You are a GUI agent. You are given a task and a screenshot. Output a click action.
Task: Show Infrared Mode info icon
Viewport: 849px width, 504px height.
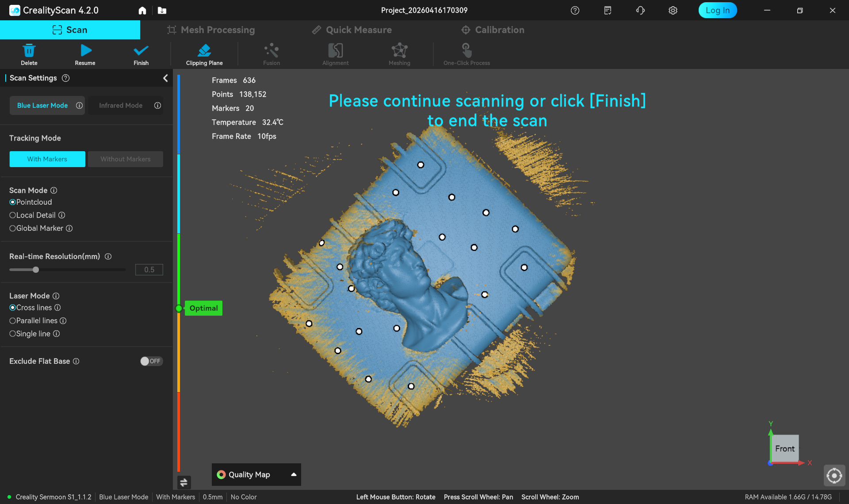(157, 106)
